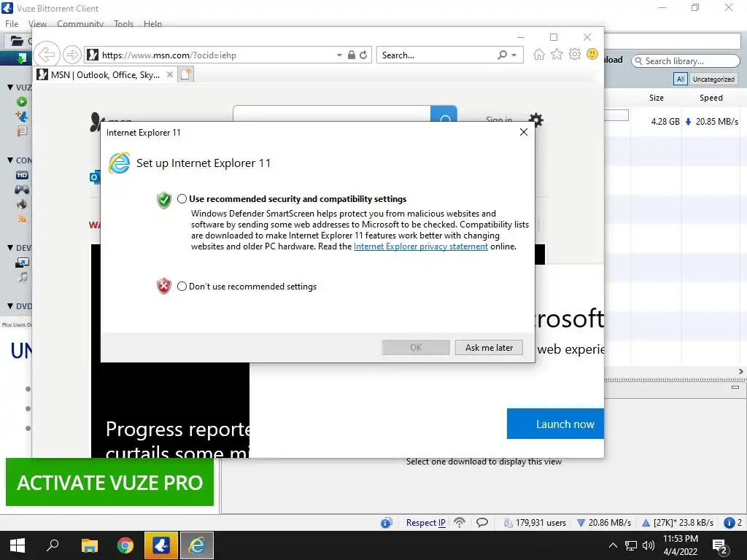The image size is (747, 560).
Task: Collapse the DVD sidebar section
Action: click(10, 306)
